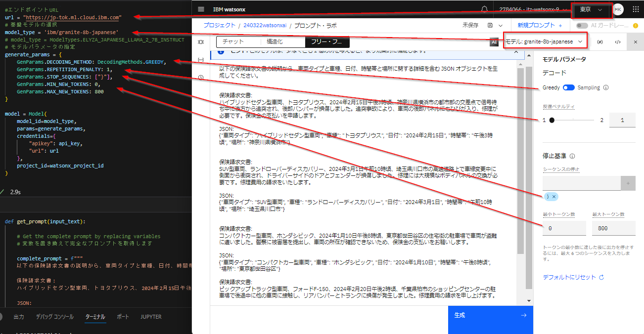
Task: Open the 出力 panel tab in VS Code
Action: 19,317
